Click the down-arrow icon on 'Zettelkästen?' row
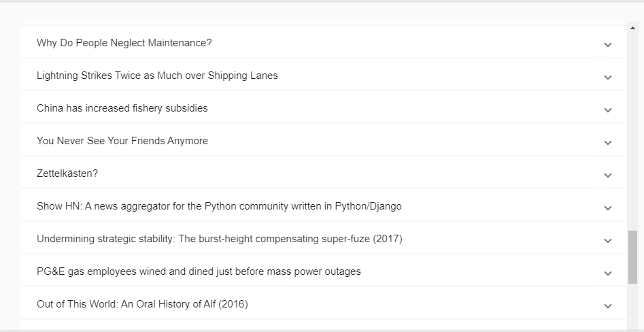The width and height of the screenshot is (644, 332). [607, 176]
